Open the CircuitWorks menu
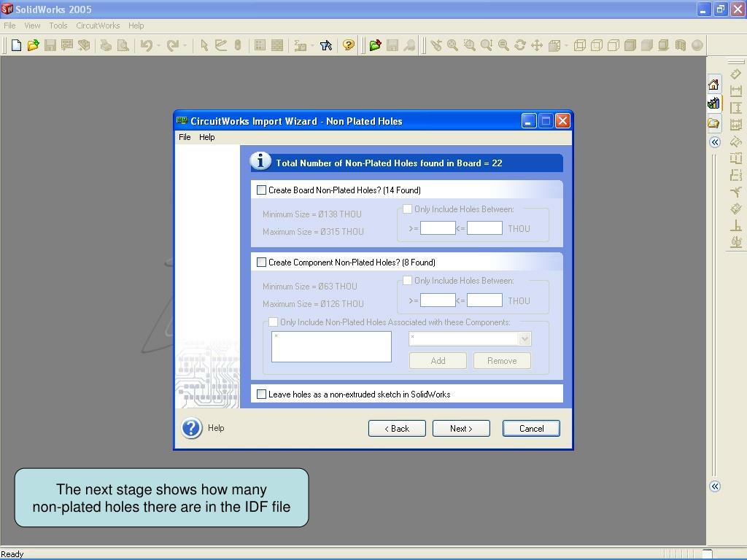Viewport: 747px width, 560px height. pyautogui.click(x=98, y=26)
